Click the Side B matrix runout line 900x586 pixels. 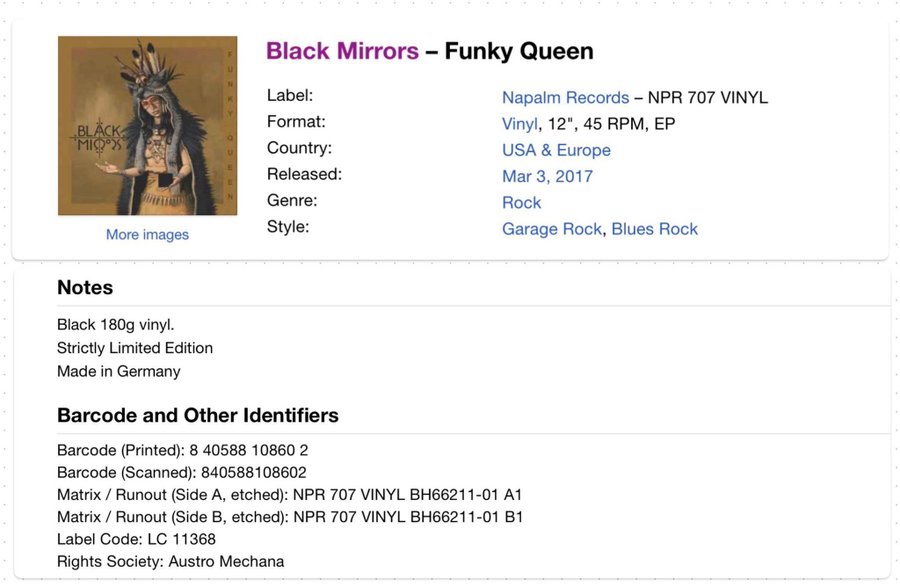pos(290,517)
